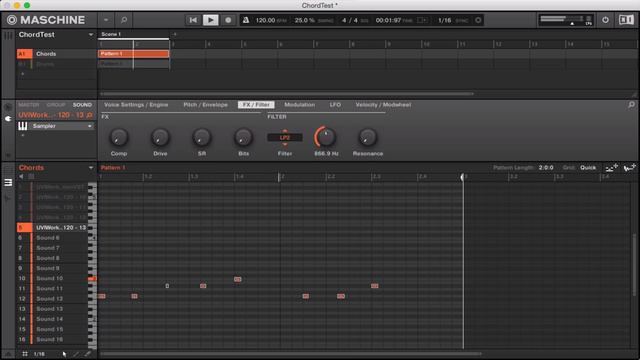Click the plug-in area search magnifier icon

pyautogui.click(x=631, y=105)
